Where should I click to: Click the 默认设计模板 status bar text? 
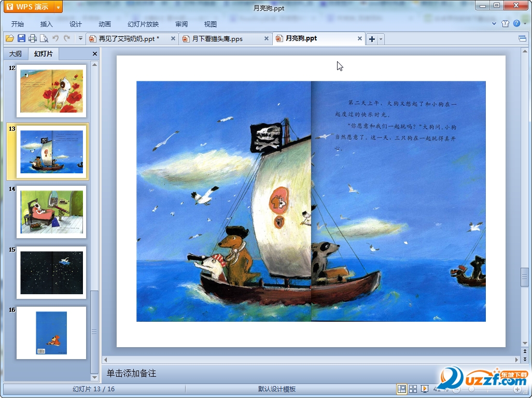coord(277,389)
